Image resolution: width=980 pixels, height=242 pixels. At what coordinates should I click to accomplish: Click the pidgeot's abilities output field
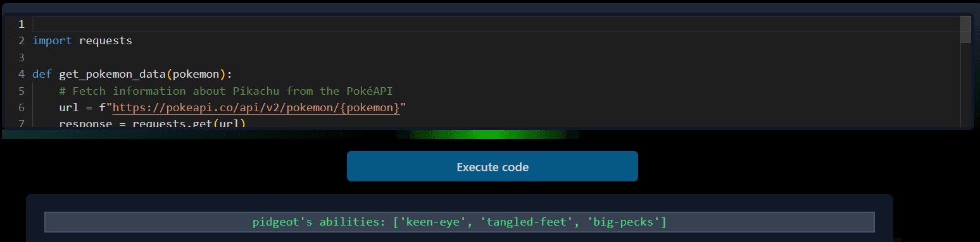click(x=459, y=222)
